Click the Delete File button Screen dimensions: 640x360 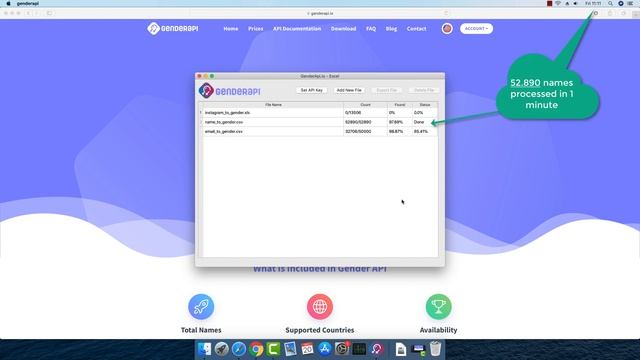(x=424, y=90)
